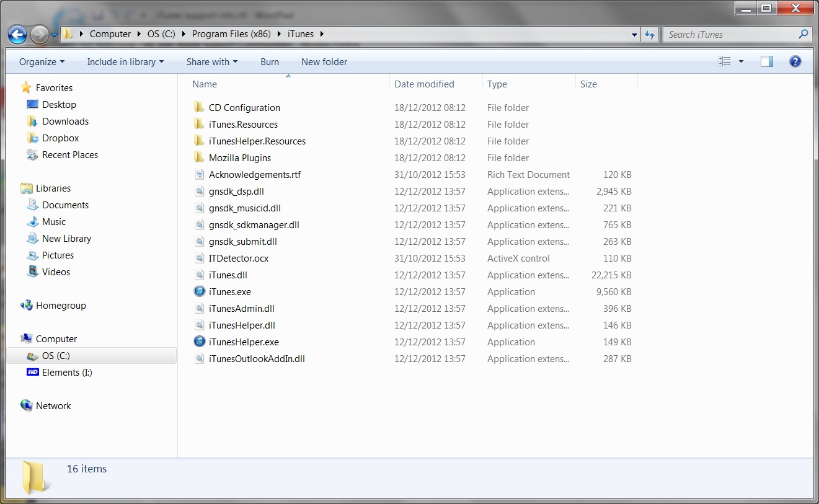Click the Back navigation arrow
This screenshot has width=819, height=504.
tap(17, 35)
